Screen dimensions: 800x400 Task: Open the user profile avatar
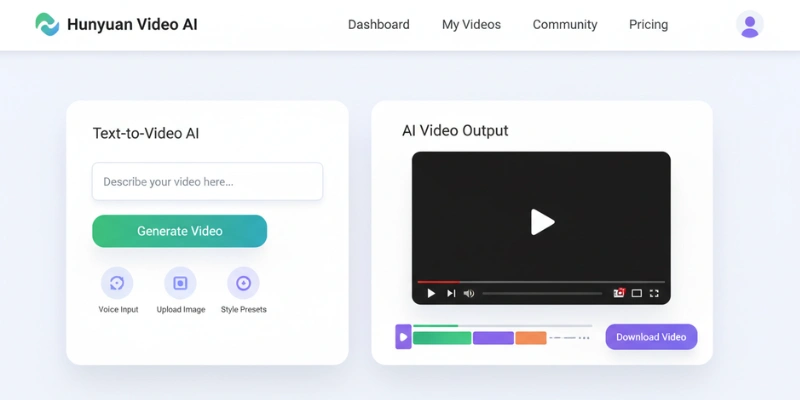[749, 24]
